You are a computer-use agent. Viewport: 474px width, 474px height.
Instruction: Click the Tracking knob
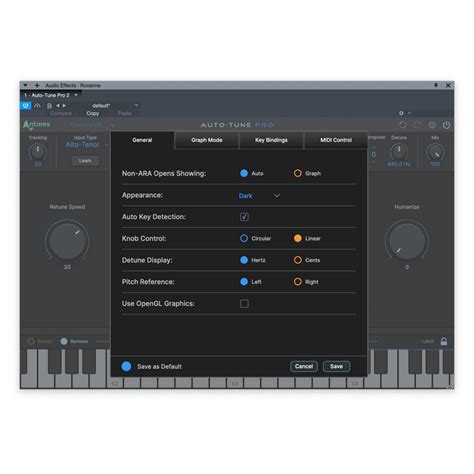tap(38, 152)
